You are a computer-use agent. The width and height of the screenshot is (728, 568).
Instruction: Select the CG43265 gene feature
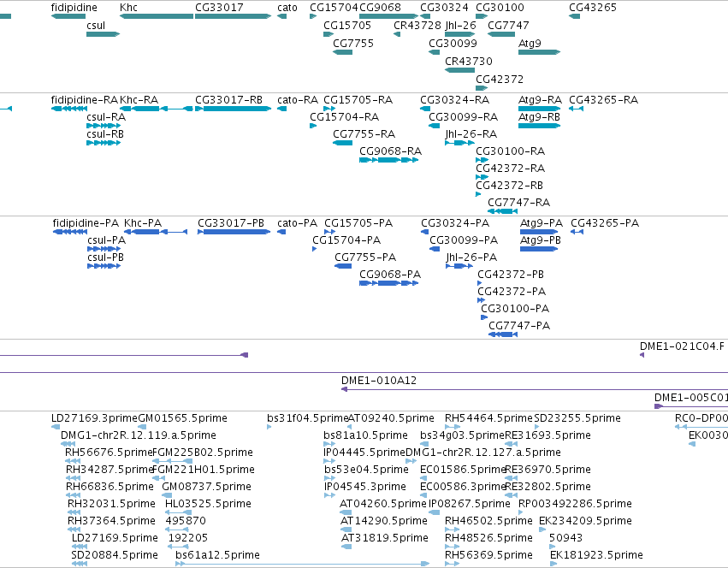[574, 16]
